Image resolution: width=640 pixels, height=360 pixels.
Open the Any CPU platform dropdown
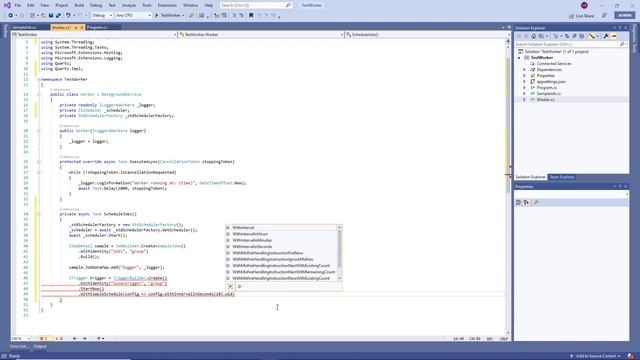coord(133,15)
